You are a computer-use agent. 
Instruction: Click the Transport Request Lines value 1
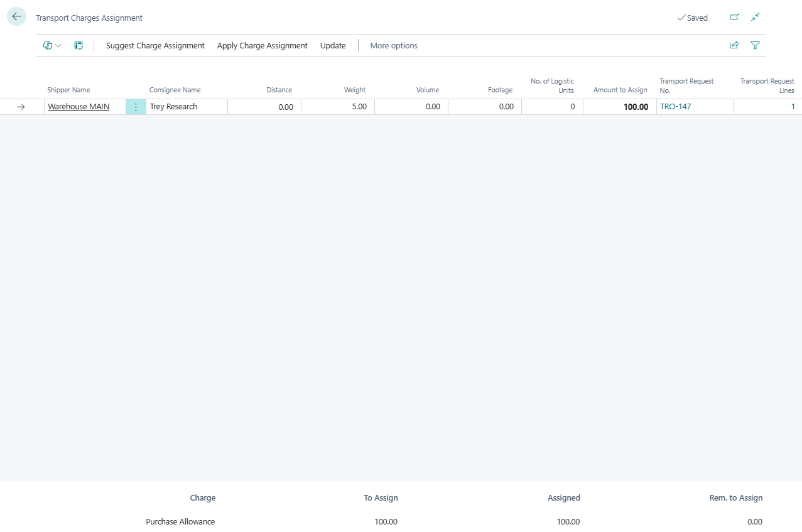coord(793,107)
